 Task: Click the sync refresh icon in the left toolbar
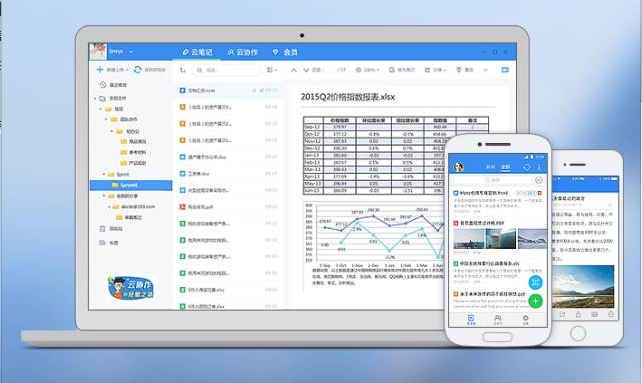point(138,70)
